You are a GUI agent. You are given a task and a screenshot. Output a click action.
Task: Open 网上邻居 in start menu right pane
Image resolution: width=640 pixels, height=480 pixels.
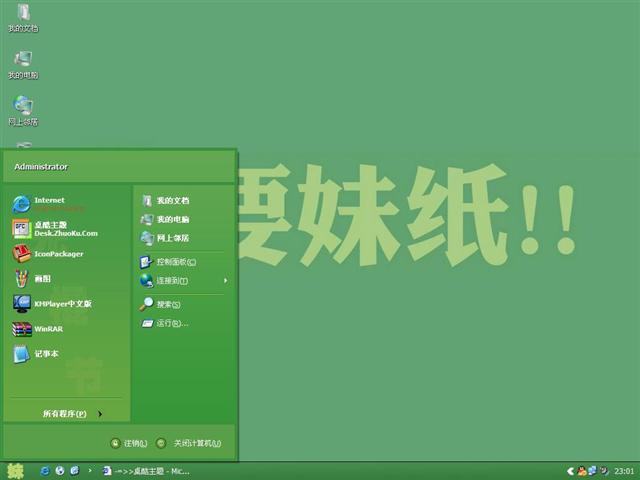coord(165,238)
